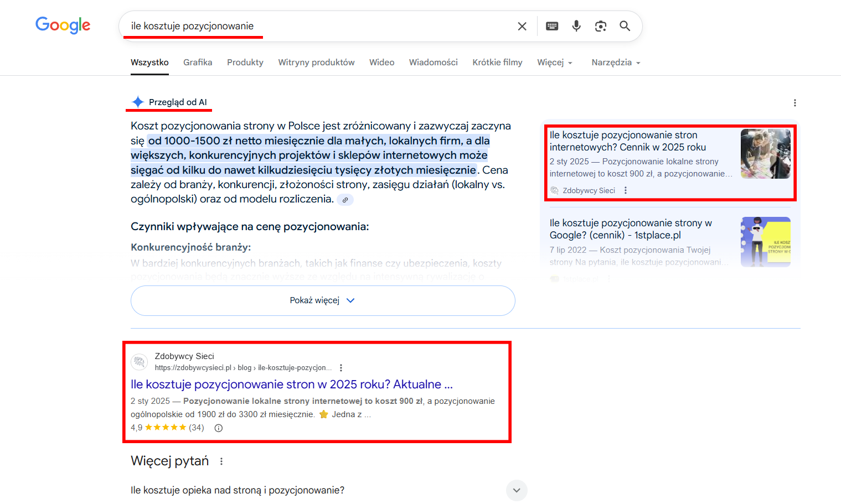Click the Google logo
The width and height of the screenshot is (841, 504).
pos(63,25)
